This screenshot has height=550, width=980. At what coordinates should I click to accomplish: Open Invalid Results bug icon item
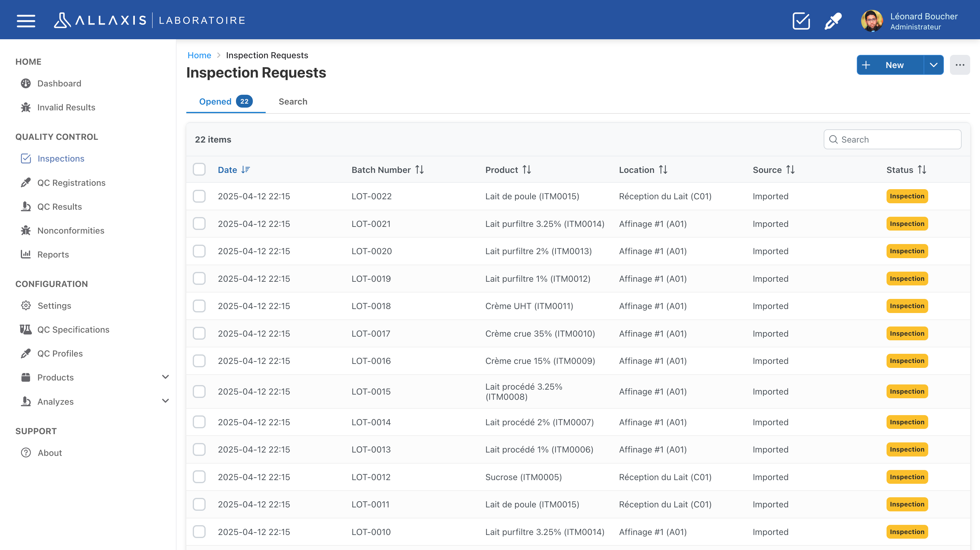66,107
